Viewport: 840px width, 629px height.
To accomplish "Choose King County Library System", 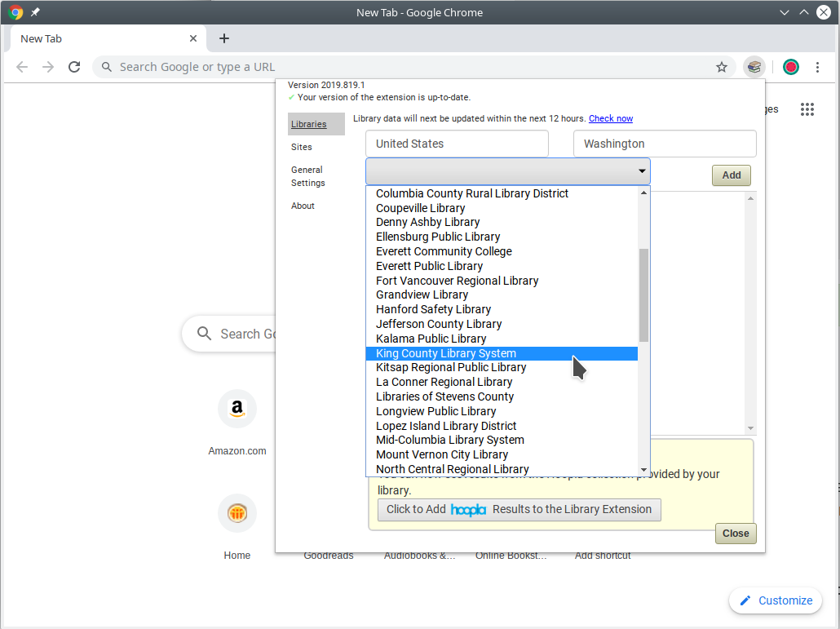I will (502, 353).
